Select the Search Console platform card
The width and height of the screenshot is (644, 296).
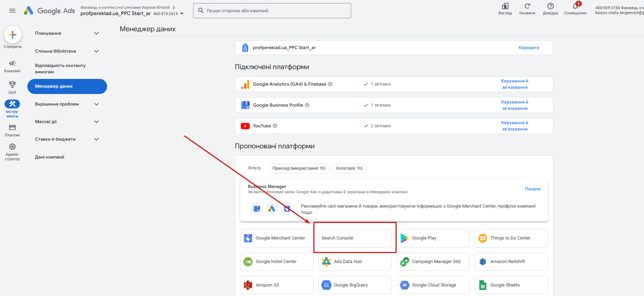(355, 238)
